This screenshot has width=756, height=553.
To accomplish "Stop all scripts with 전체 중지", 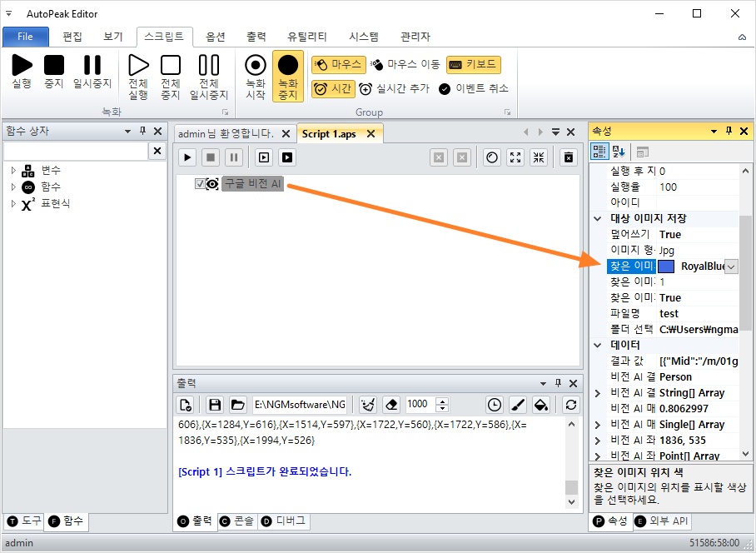I will click(171, 77).
